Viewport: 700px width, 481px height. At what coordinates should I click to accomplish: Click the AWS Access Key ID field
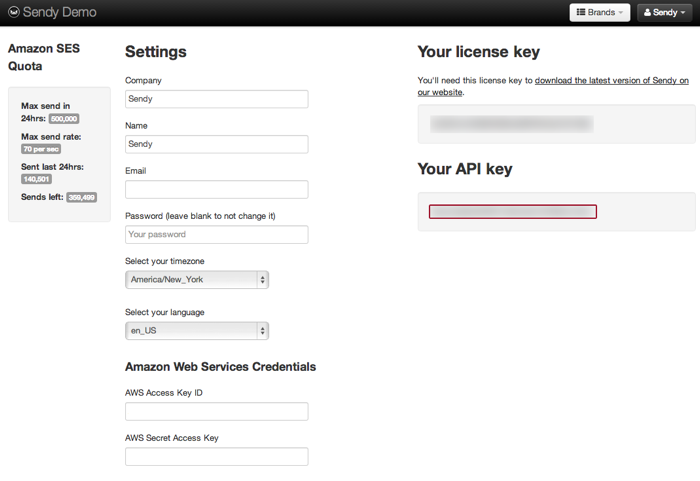(216, 411)
